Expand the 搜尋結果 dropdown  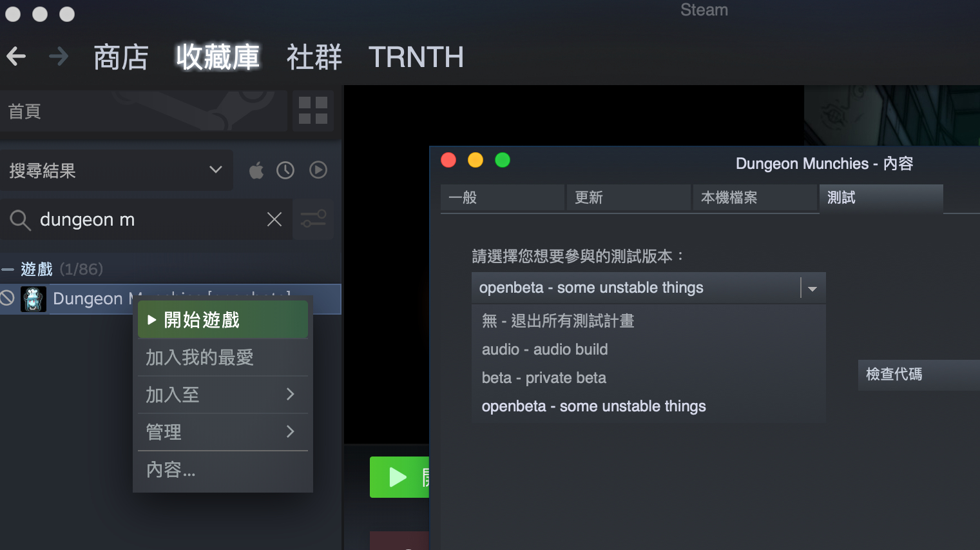pos(116,170)
